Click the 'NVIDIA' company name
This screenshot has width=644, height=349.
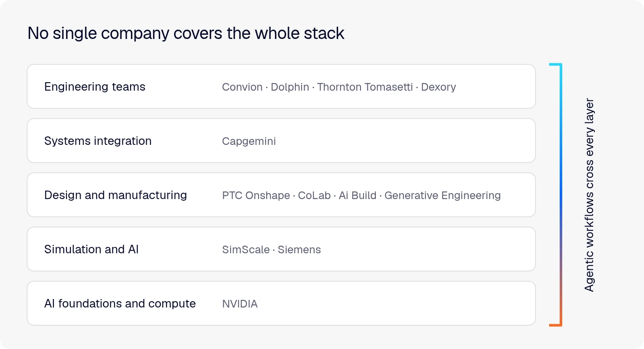click(x=240, y=304)
